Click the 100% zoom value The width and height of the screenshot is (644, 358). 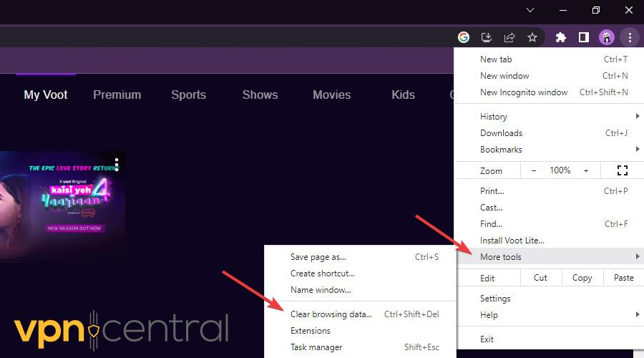click(x=560, y=170)
